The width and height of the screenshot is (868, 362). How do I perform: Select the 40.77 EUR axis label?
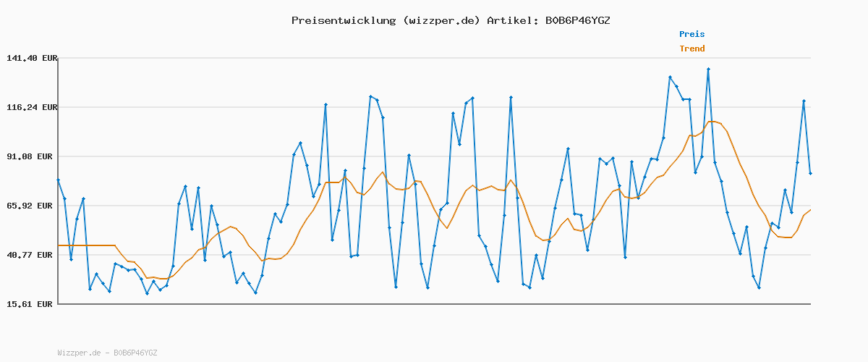[33, 255]
